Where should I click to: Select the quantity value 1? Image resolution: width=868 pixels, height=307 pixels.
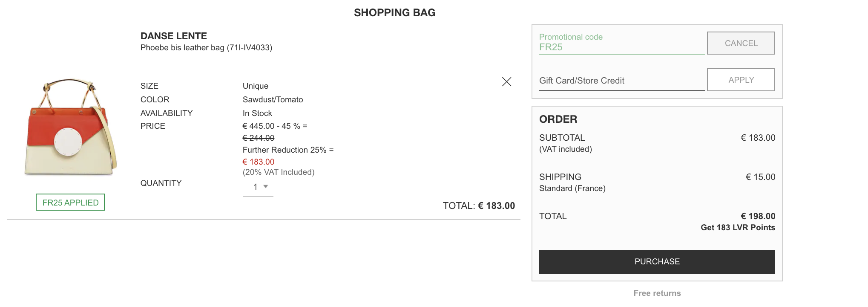click(256, 187)
